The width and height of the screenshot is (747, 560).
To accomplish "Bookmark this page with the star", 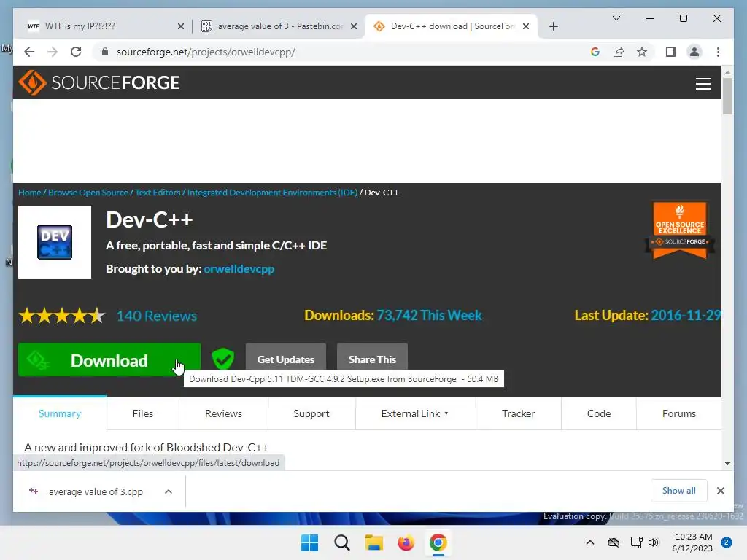I will (642, 52).
